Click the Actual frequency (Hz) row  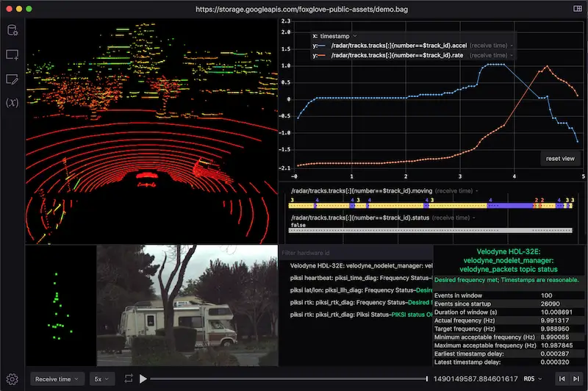pos(509,320)
